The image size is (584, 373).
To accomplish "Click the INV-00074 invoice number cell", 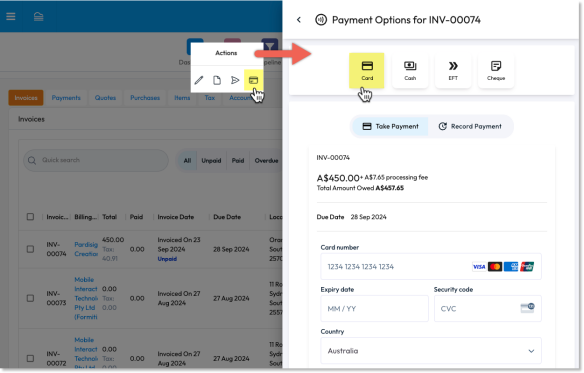I will 56,249.
